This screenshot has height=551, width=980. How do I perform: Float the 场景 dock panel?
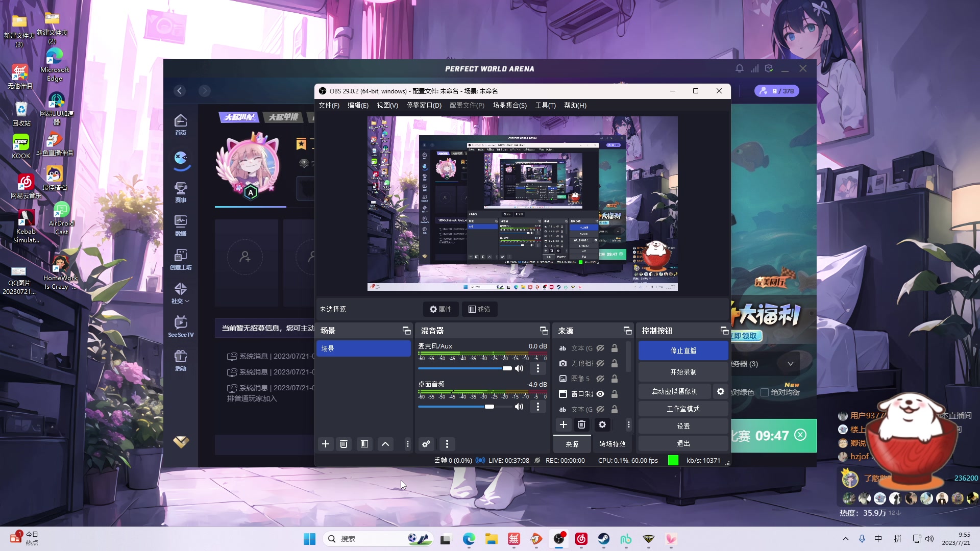pos(406,331)
